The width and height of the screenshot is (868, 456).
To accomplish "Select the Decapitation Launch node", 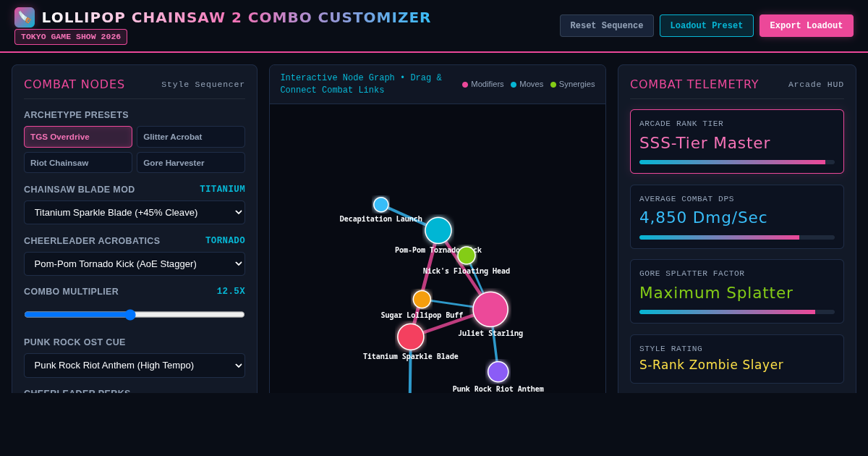I will (x=381, y=205).
